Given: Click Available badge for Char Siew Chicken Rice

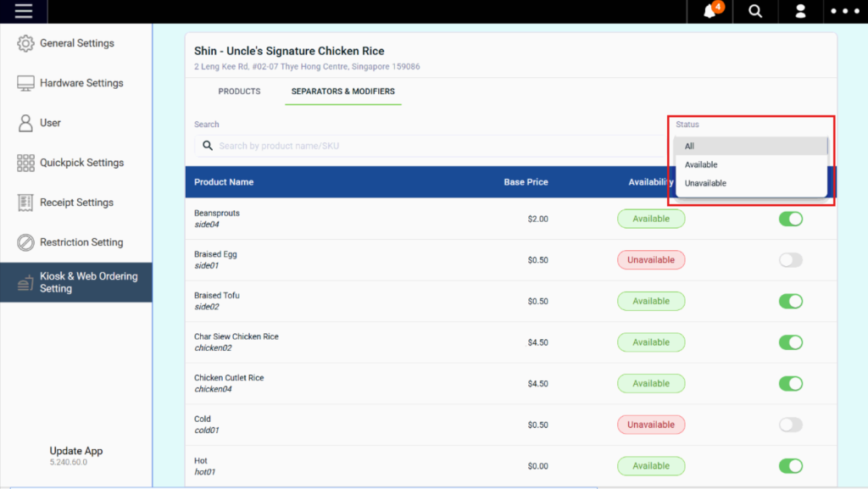Looking at the screenshot, I should (x=651, y=342).
